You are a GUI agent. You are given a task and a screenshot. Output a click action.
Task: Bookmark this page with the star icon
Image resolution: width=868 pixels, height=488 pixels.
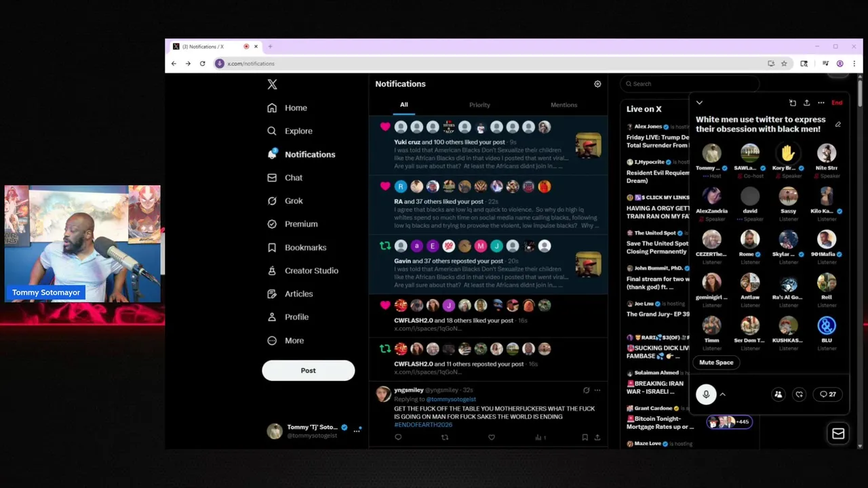784,64
